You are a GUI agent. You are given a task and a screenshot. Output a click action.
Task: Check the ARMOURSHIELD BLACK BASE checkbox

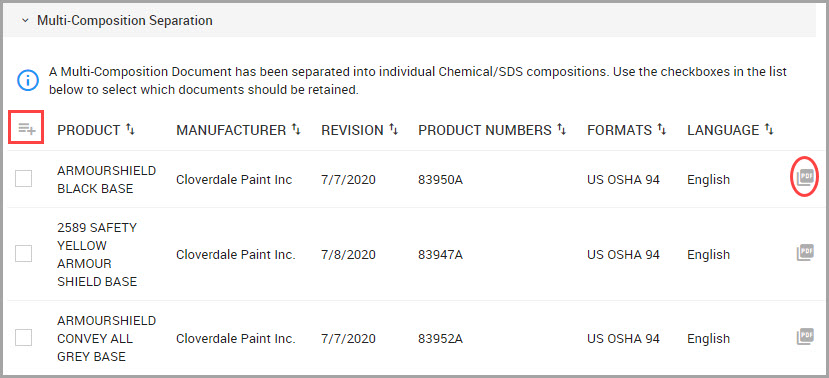tap(23, 179)
